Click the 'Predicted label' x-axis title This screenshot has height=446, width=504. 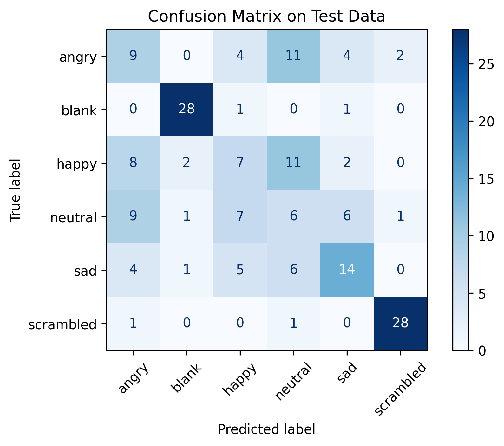pyautogui.click(x=266, y=429)
